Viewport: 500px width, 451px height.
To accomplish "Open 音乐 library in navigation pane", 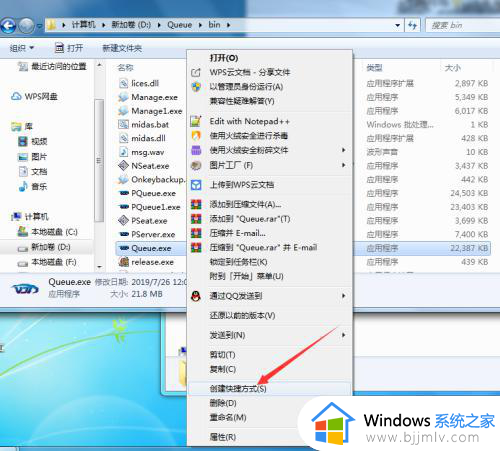I will 33,186.
